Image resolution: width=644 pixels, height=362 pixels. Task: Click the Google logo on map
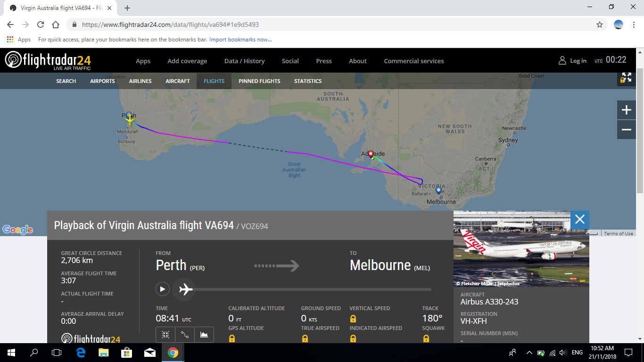(18, 230)
